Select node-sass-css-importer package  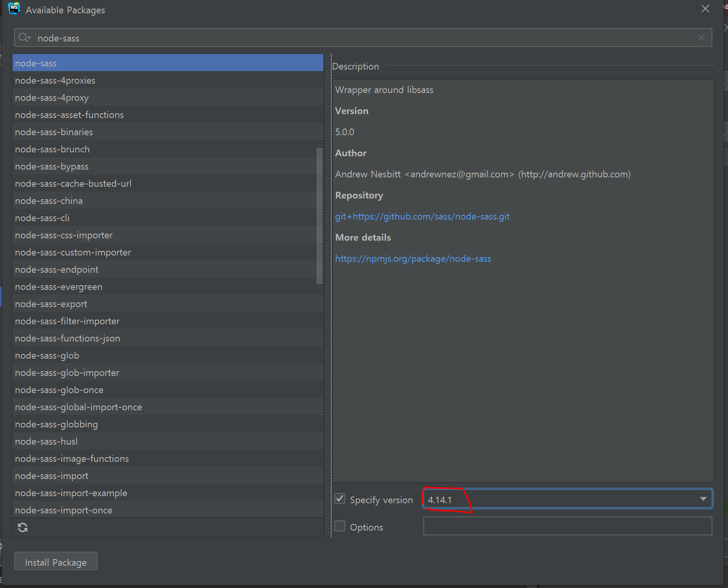168,235
